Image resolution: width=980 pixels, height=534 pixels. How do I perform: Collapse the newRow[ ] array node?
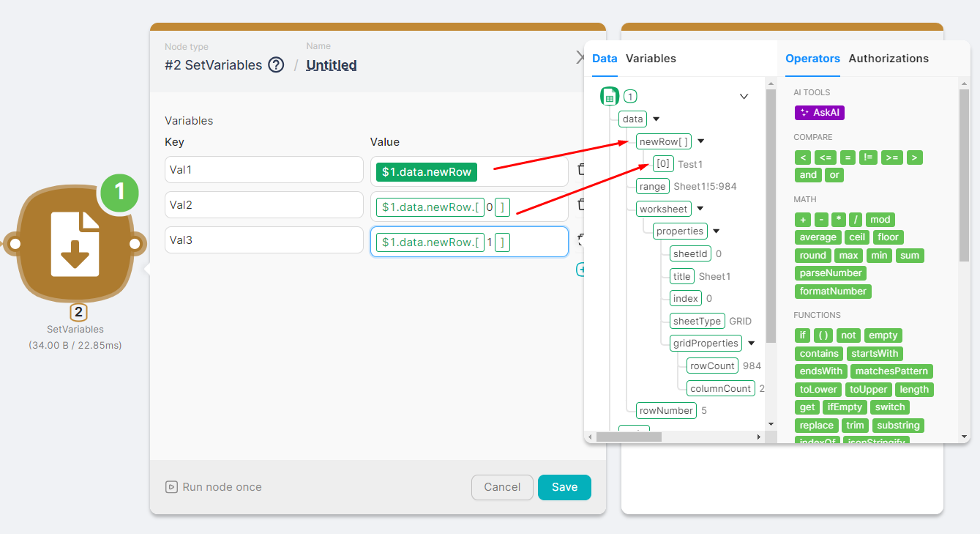(701, 142)
